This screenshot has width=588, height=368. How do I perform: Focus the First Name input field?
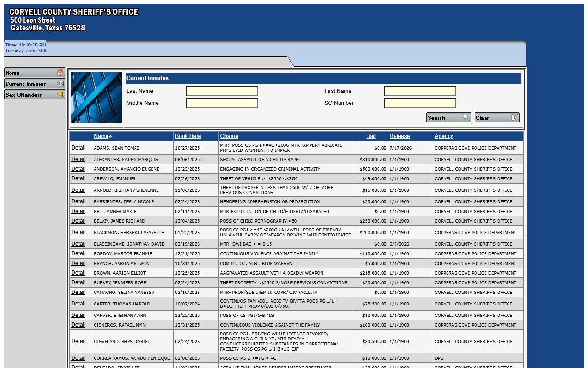point(420,91)
